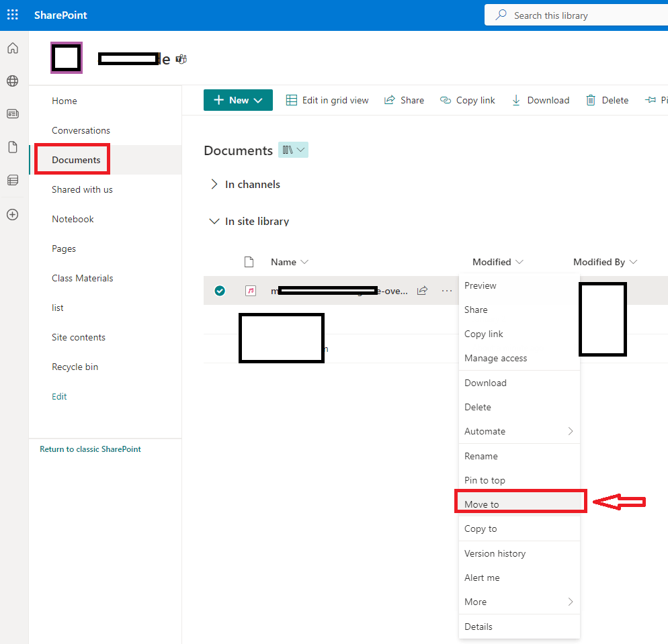Screen dimensions: 668x644
Task: Click Edit in grid view toolbar button
Action: coord(327,100)
